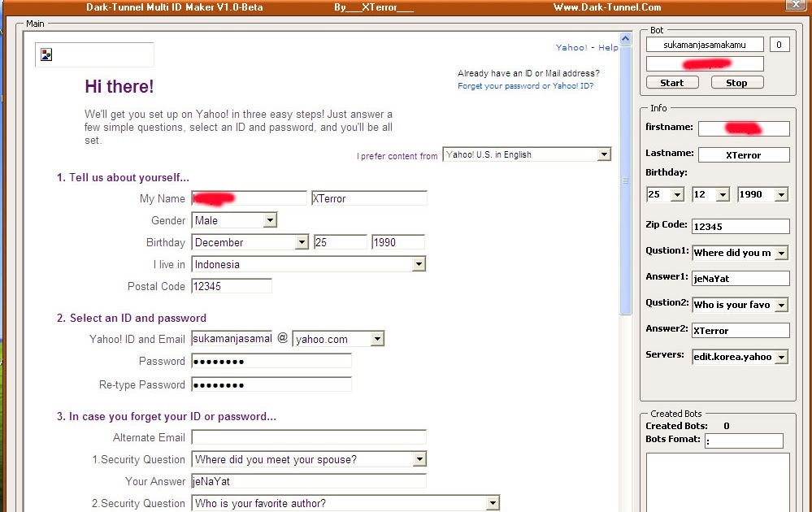The image size is (812, 512).
Task: Follow Forget your password or Yahoo! ID link
Action: tap(525, 86)
